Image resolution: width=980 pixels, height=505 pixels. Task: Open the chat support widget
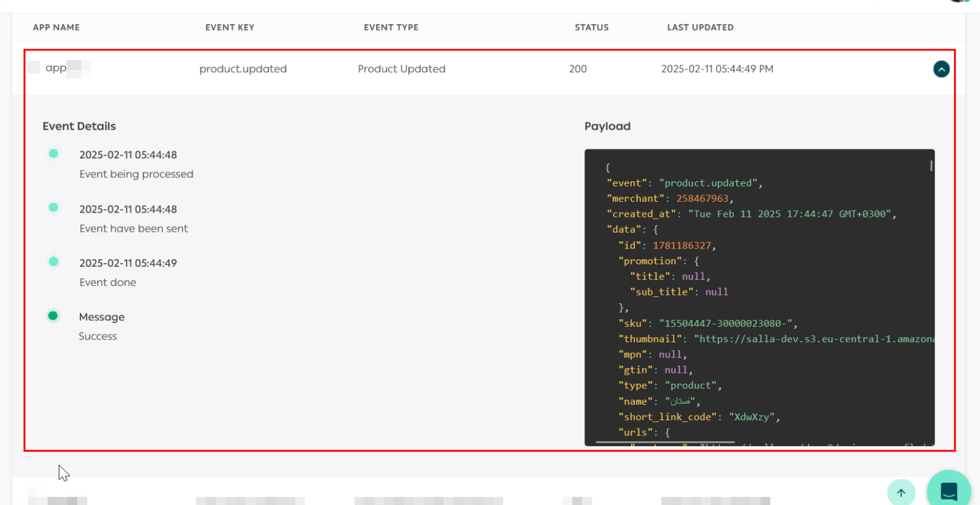(x=949, y=490)
